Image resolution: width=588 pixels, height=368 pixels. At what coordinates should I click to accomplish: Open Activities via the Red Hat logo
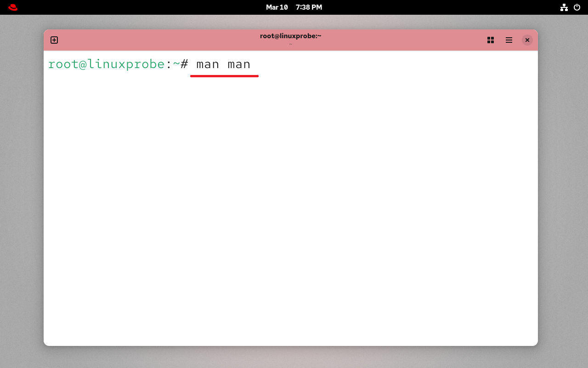click(x=13, y=7)
